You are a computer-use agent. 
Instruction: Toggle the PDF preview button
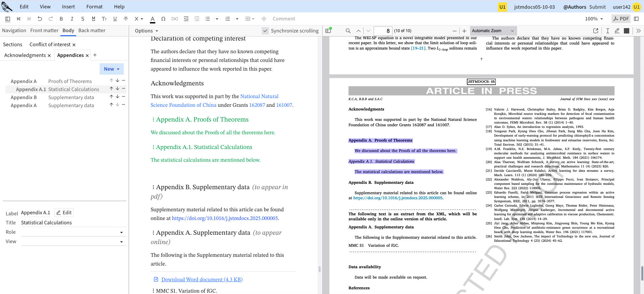[x=621, y=19]
